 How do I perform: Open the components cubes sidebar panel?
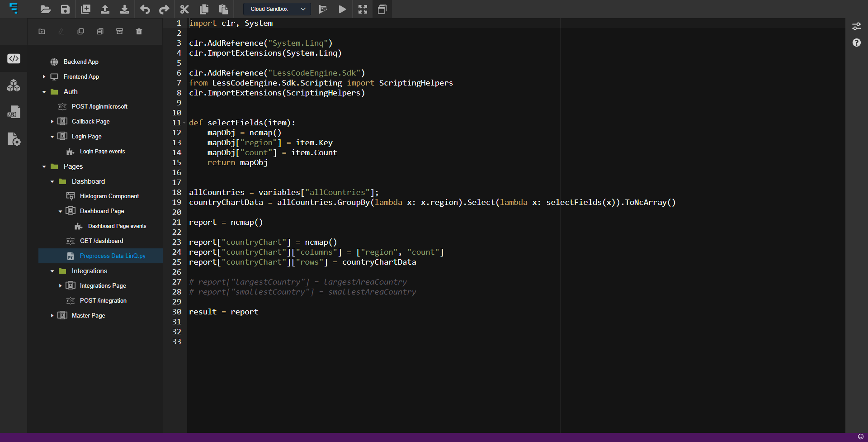click(x=14, y=85)
